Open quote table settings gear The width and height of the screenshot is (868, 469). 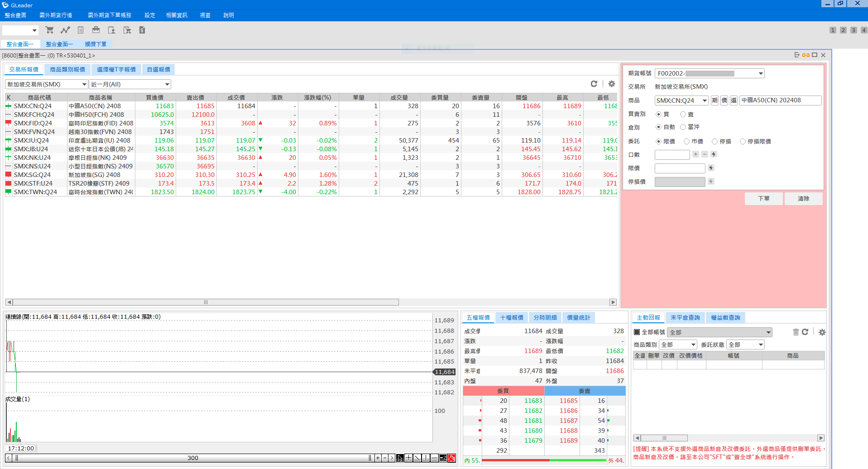point(612,84)
